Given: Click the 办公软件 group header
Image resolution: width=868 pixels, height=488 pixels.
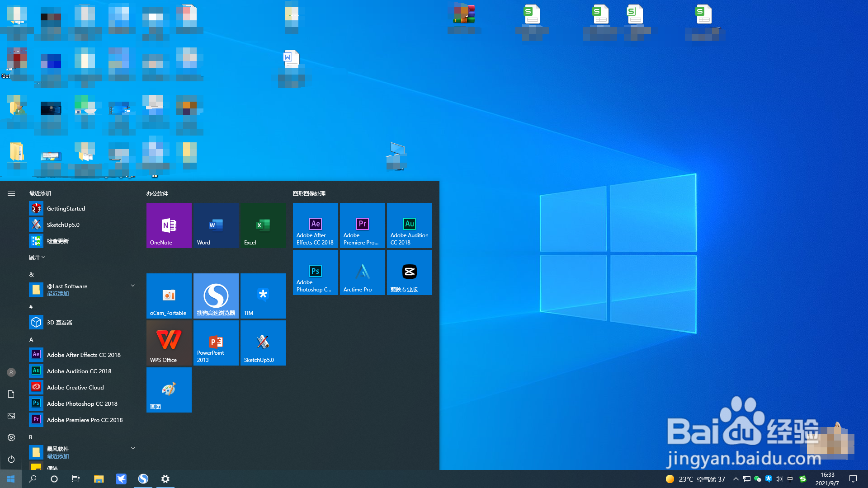Looking at the screenshot, I should click(157, 193).
